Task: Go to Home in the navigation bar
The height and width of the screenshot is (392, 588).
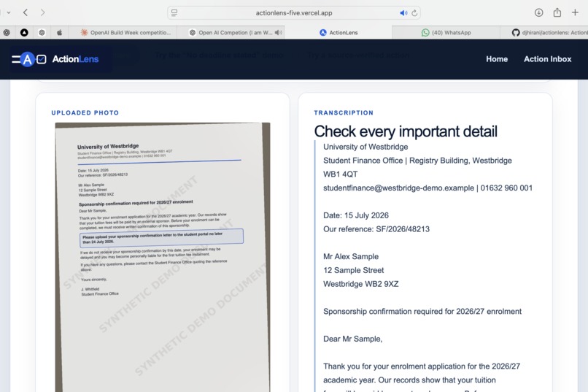Action: pyautogui.click(x=497, y=59)
